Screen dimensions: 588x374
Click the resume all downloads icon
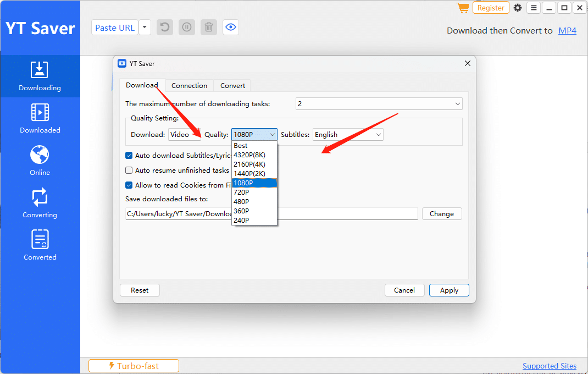click(x=165, y=28)
